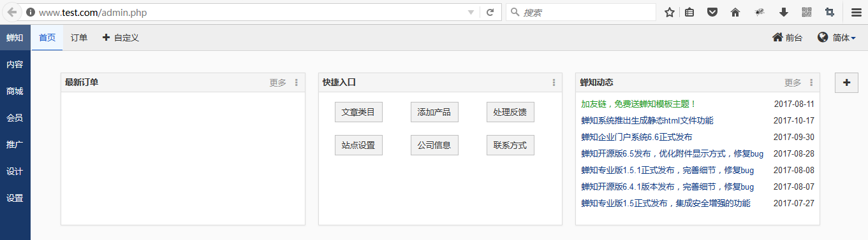Bookmark this page with the star icon

point(670,12)
